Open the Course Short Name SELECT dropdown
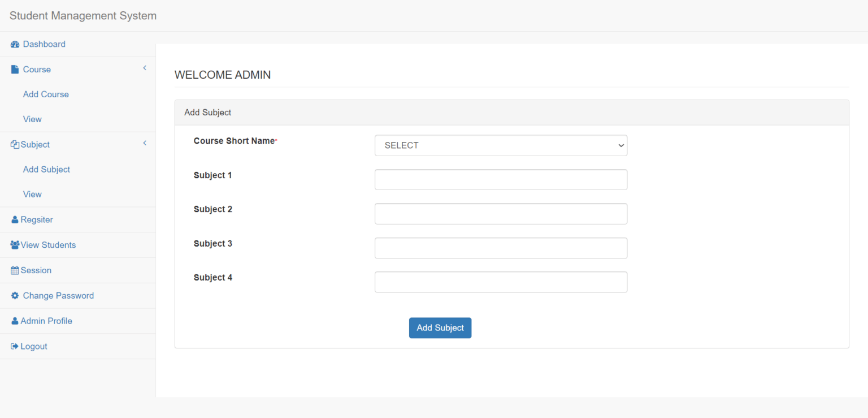Viewport: 868px width, 418px height. (501, 145)
